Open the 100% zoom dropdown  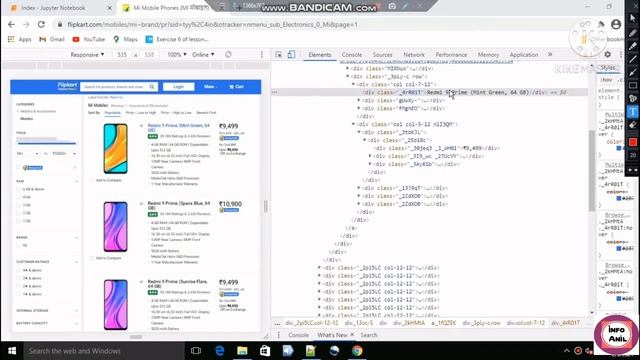(x=177, y=54)
